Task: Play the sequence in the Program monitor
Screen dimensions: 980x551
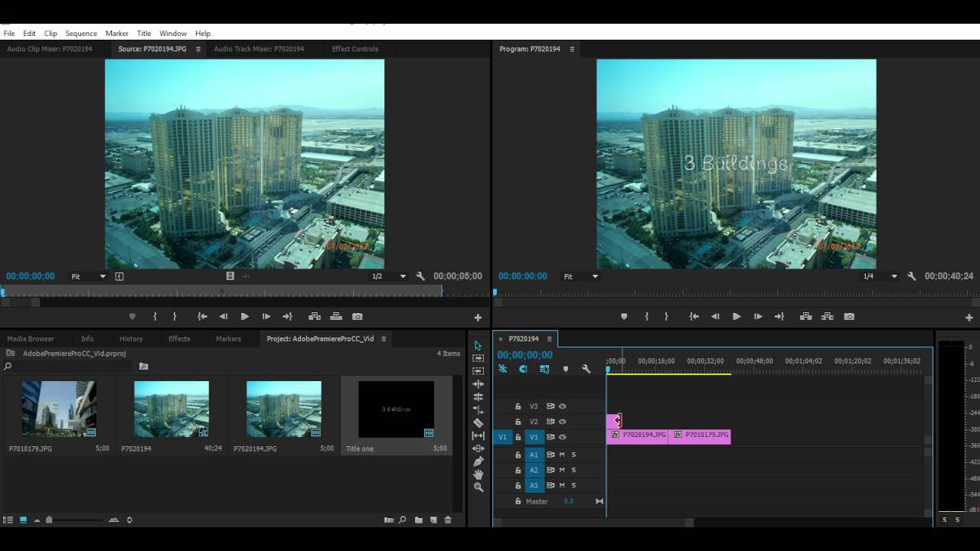Action: [737, 317]
